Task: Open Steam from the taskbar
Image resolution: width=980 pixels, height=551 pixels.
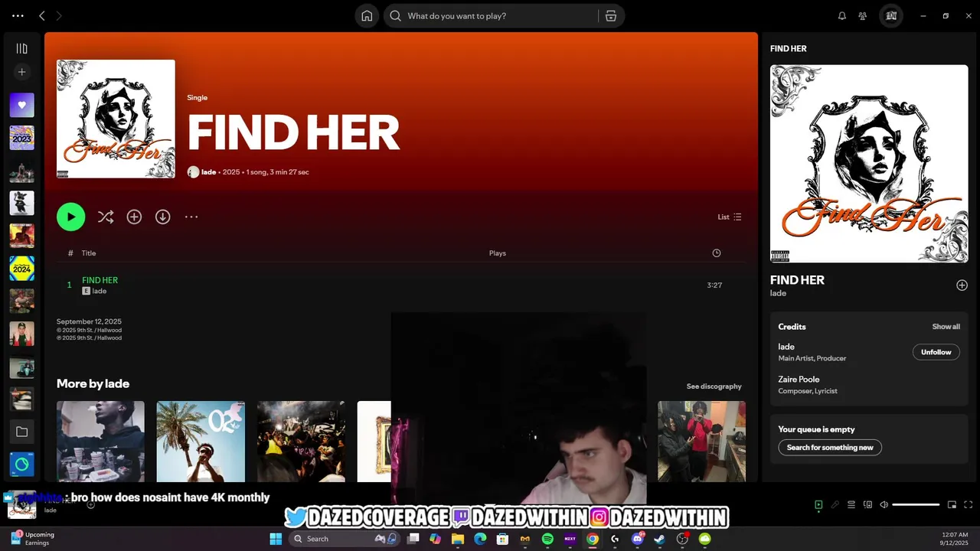Action: 659,539
